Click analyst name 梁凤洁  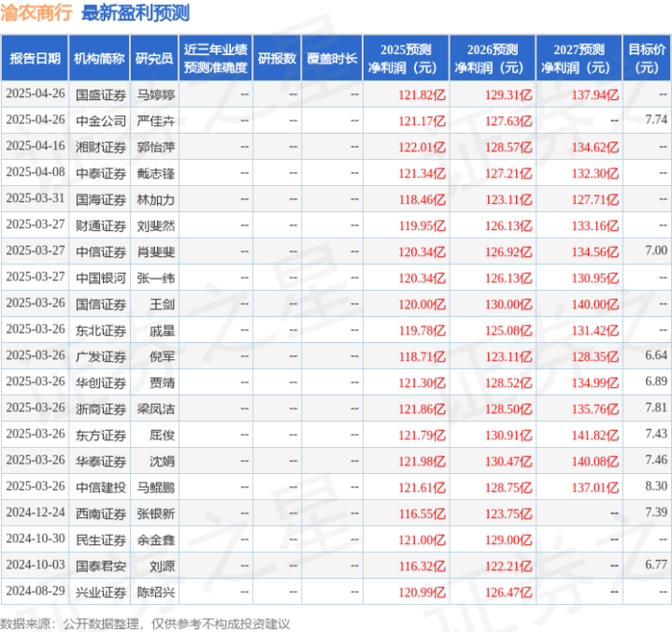coord(155,409)
